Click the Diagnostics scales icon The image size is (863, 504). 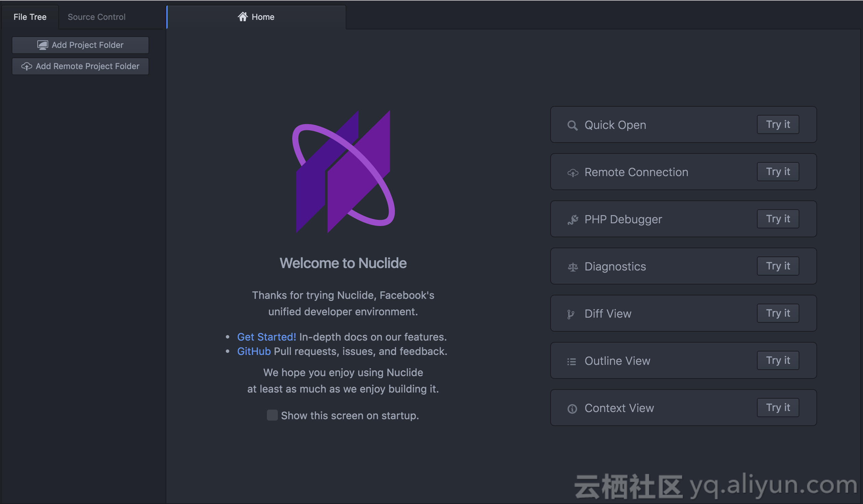pyautogui.click(x=572, y=267)
